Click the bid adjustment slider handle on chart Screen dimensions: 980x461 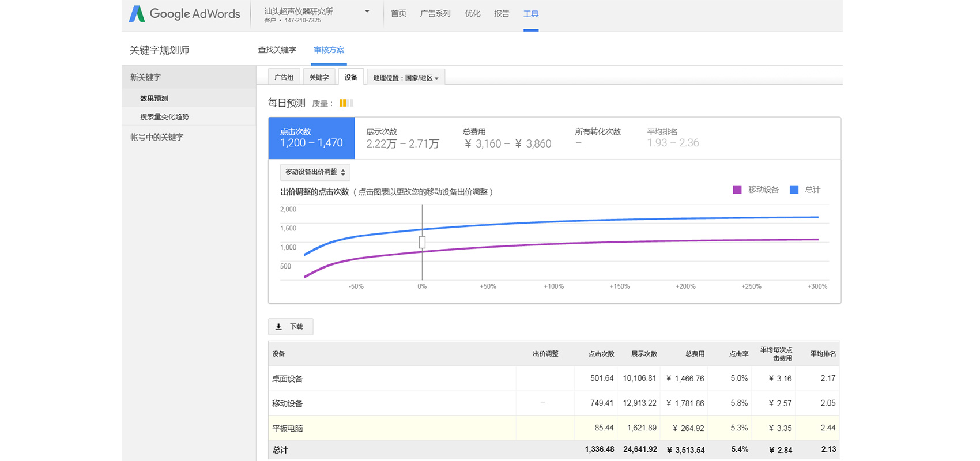pos(422,242)
